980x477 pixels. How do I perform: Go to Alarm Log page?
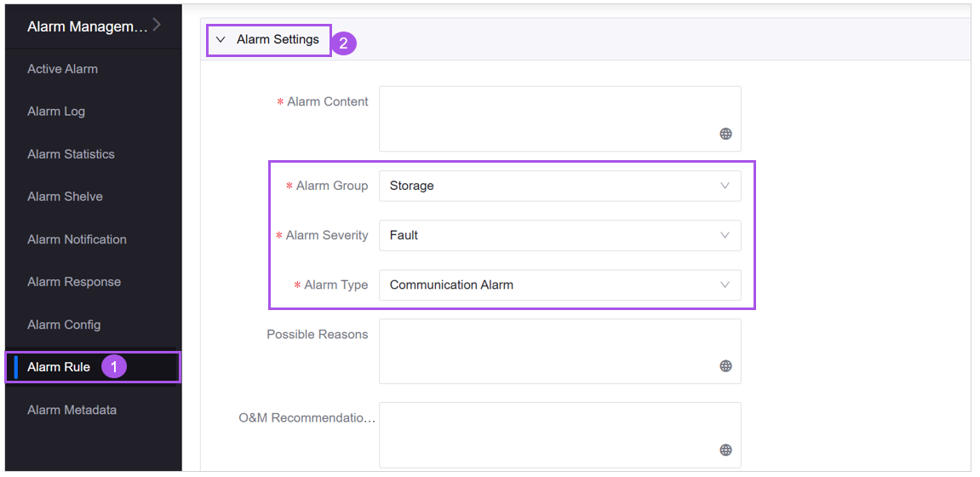point(56,112)
